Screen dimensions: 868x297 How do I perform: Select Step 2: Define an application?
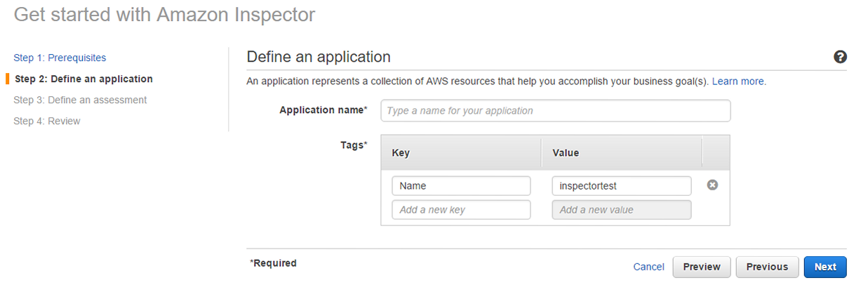pos(84,79)
